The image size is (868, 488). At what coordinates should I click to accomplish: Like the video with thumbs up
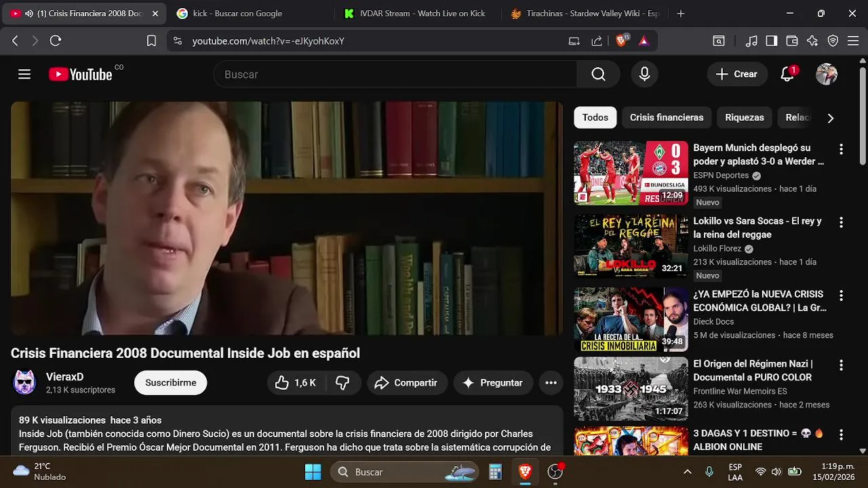point(296,383)
